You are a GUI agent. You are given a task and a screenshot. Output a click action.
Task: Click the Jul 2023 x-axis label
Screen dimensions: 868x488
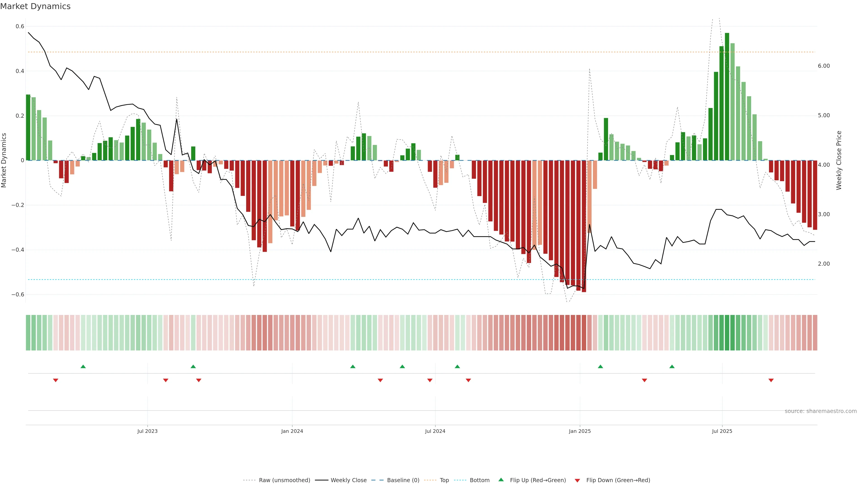tap(147, 431)
